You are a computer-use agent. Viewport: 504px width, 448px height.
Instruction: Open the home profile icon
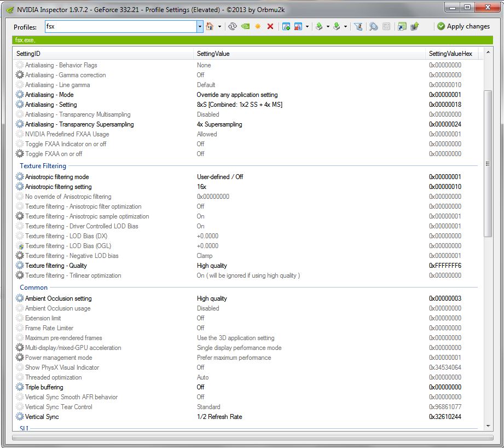[210, 26]
